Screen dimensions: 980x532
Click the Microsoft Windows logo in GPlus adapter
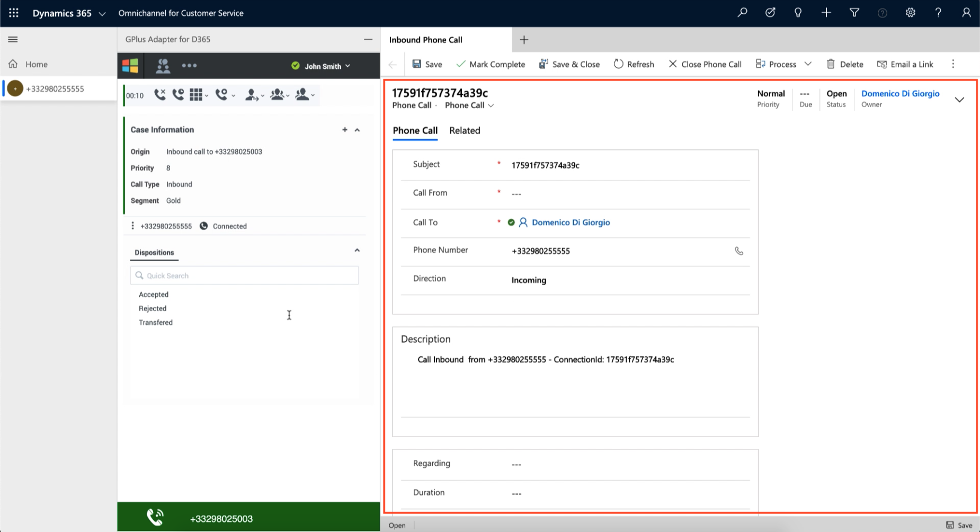(x=130, y=66)
